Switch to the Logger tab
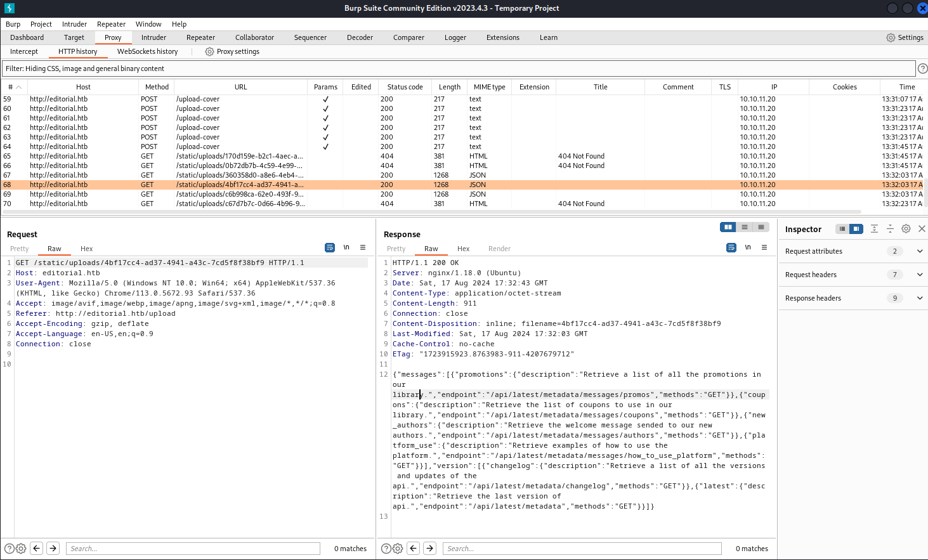This screenshot has height=560, width=928. coord(455,37)
